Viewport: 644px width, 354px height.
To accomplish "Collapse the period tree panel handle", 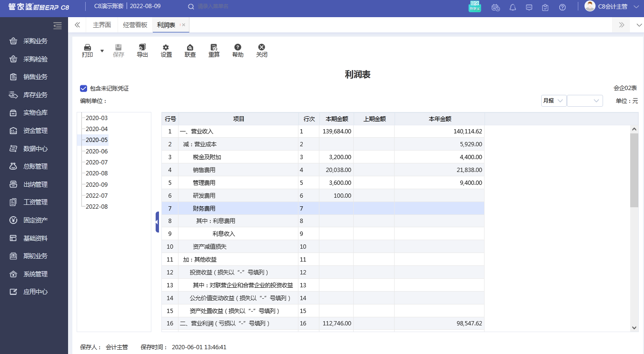I will click(157, 222).
